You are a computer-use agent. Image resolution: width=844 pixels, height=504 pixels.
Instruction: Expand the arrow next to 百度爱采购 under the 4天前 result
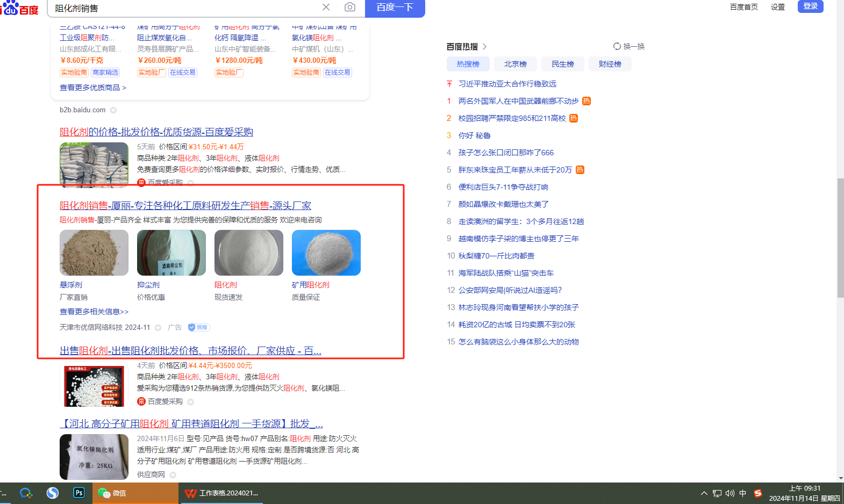click(190, 402)
